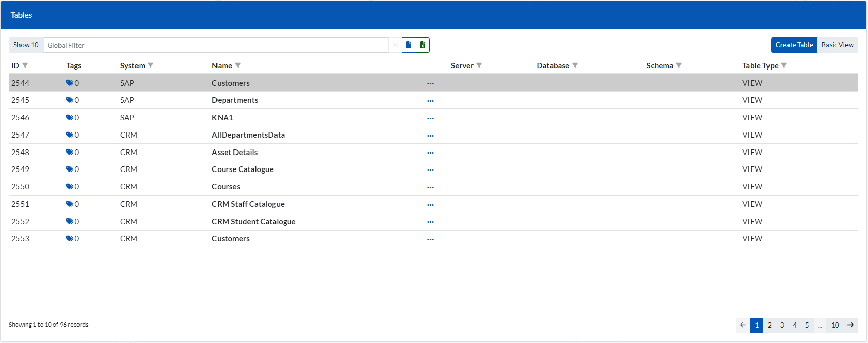Jump to page 10 in the pagination
The width and height of the screenshot is (868, 343).
835,325
